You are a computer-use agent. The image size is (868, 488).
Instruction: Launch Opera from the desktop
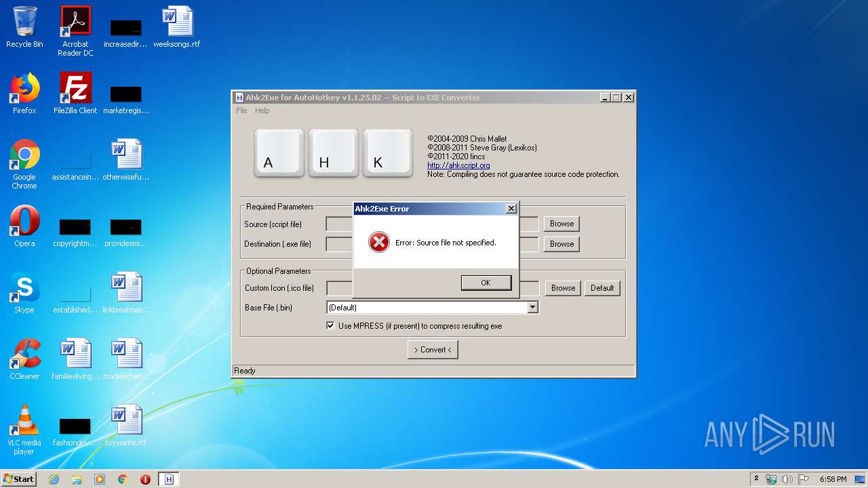[x=24, y=226]
